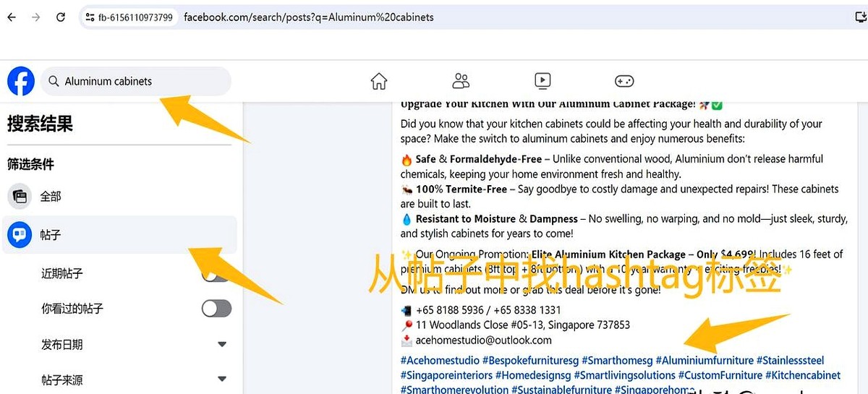Expand the 发布日期 dropdown
The width and height of the screenshot is (868, 394).
[x=223, y=345]
